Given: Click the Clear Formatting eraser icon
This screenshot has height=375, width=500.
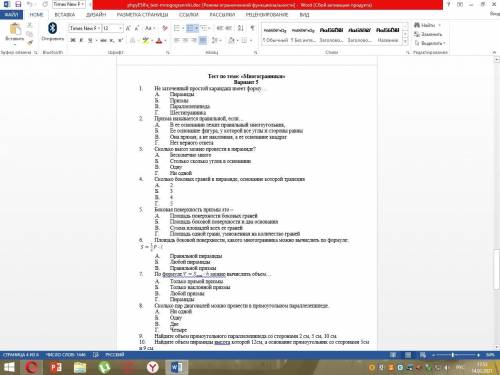Looking at the screenshot, I should [x=165, y=28].
